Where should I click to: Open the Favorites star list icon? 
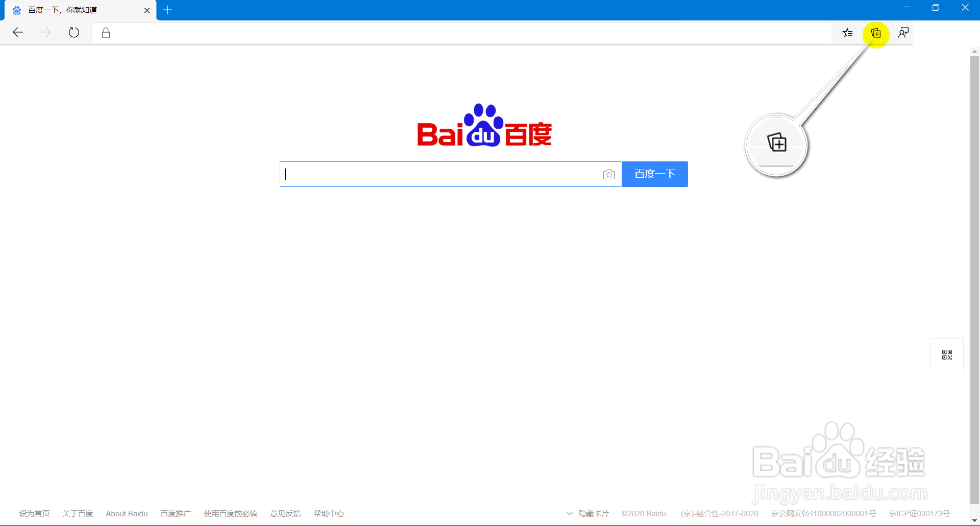(848, 33)
